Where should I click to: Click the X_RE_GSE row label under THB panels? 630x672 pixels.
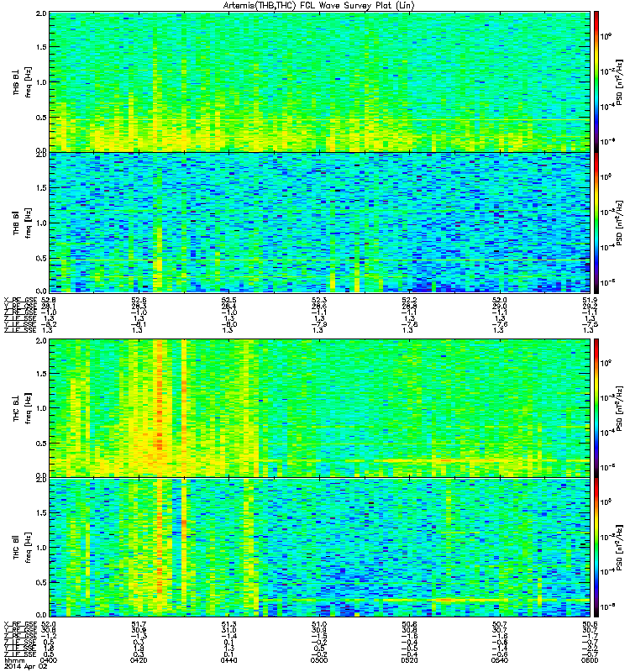20,300
